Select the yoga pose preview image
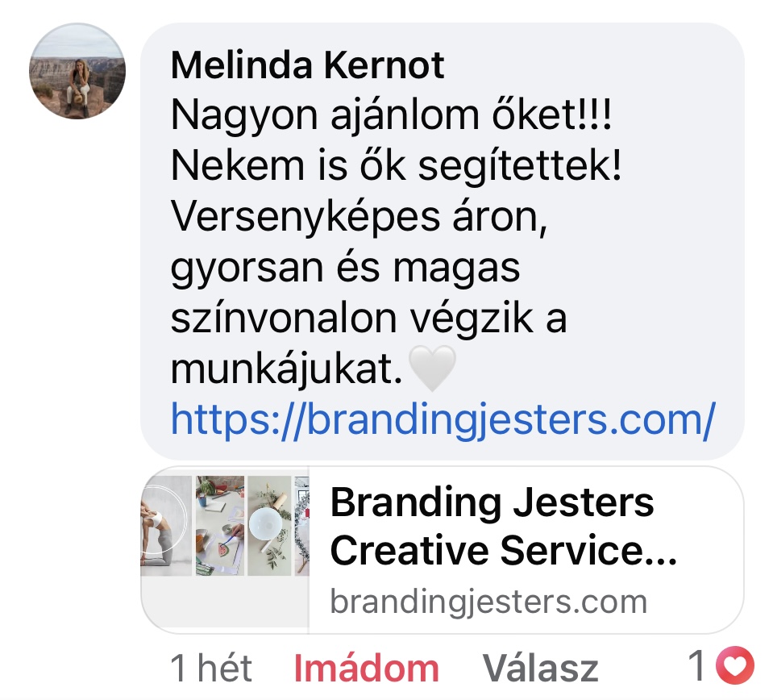The height and width of the screenshot is (700, 773). click(x=166, y=526)
